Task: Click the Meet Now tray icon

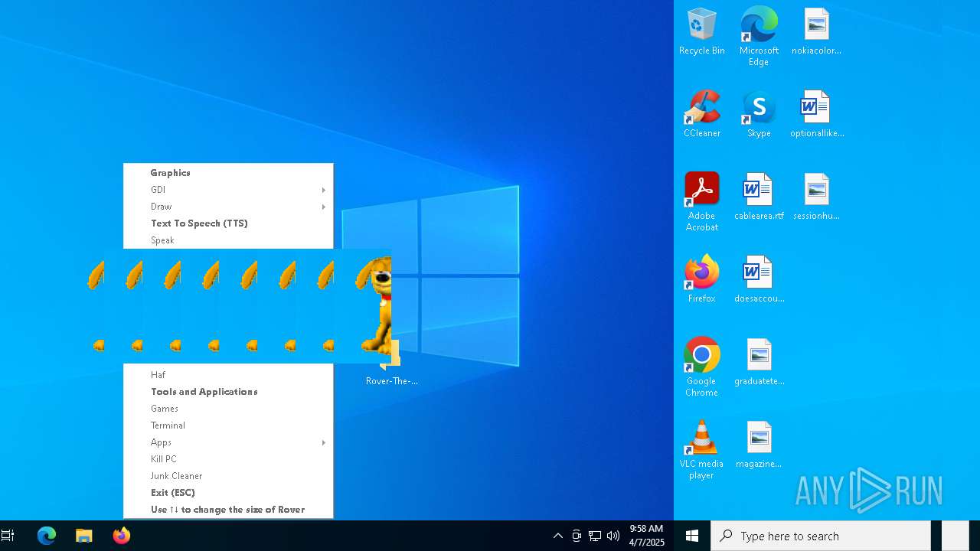Action: click(x=577, y=536)
